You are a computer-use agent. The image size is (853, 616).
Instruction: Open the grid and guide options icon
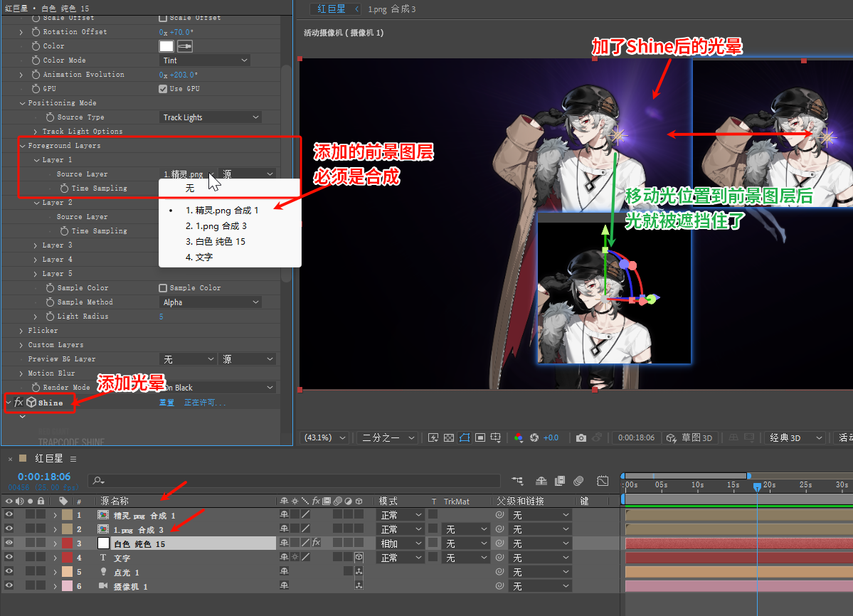point(496,437)
